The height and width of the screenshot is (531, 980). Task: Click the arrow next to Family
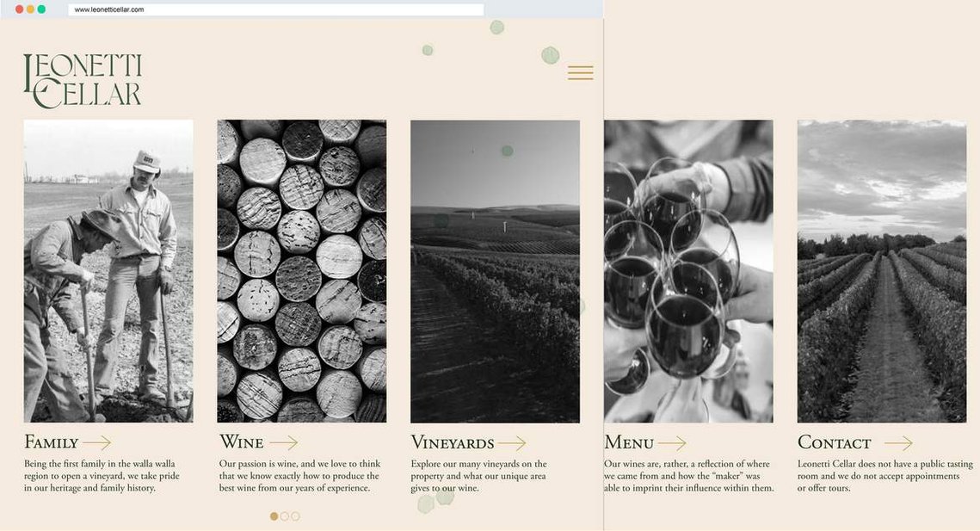pos(97,443)
